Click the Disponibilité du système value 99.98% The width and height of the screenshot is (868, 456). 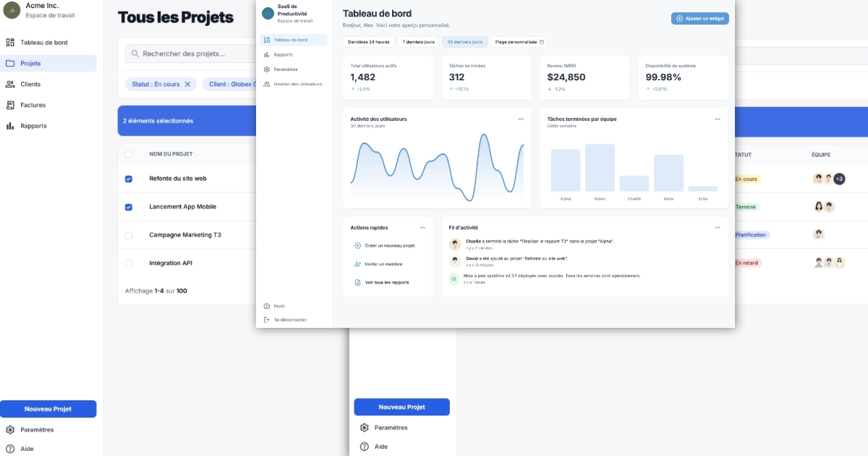663,77
